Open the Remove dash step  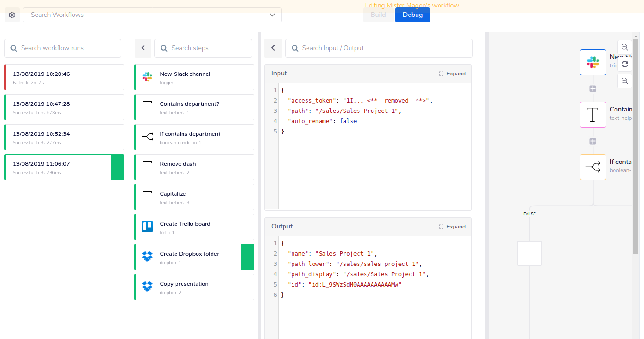(x=194, y=167)
